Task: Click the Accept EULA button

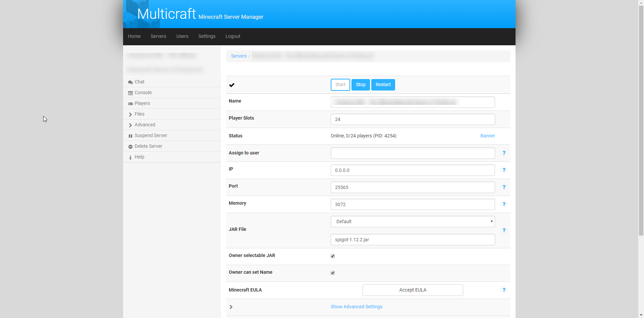Action: click(413, 290)
